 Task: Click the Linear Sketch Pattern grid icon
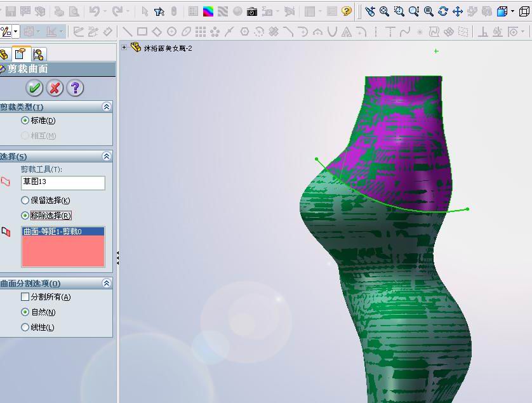click(201, 32)
